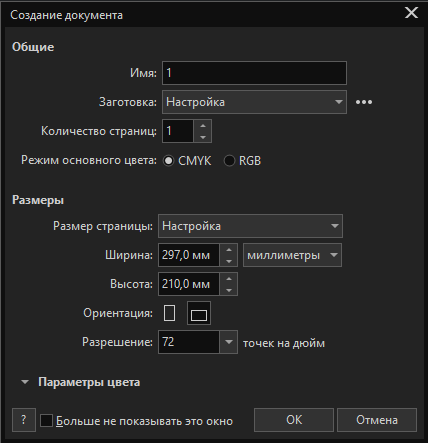Focus the Имя text field
The width and height of the screenshot is (428, 443).
[x=254, y=73]
